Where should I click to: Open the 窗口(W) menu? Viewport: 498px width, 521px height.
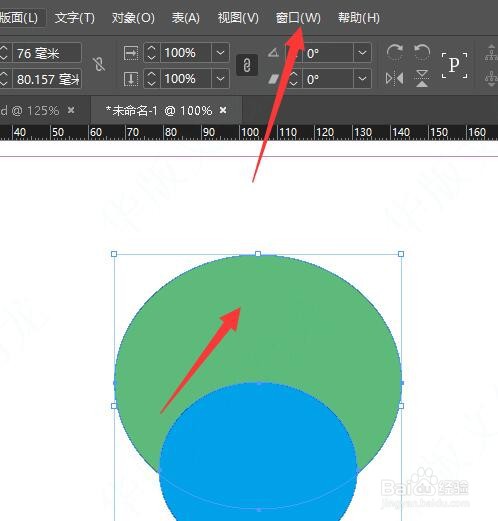coord(298,18)
